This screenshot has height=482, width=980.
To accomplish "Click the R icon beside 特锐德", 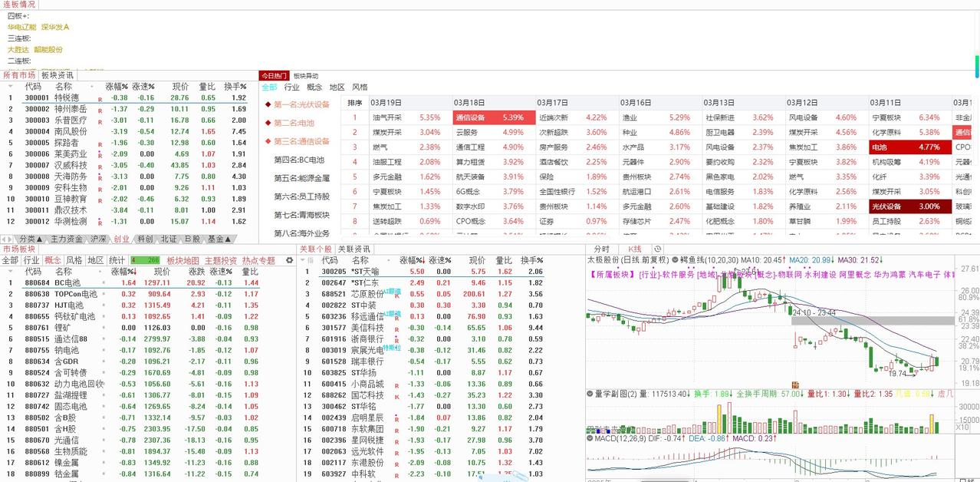I will (99, 97).
